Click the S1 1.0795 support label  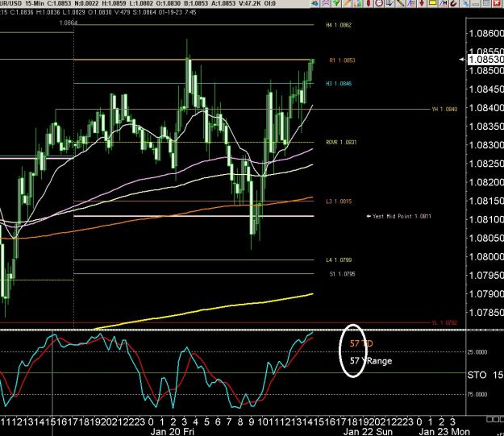tap(343, 274)
